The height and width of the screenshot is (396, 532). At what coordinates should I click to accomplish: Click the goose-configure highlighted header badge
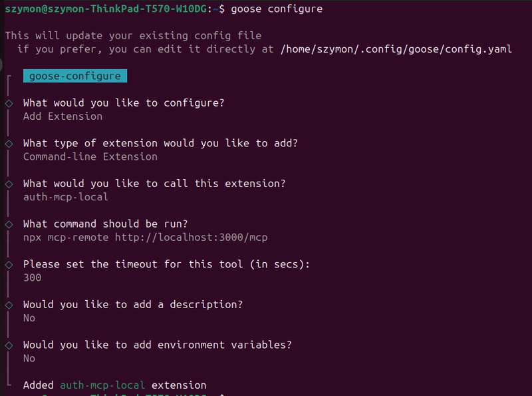(75, 76)
